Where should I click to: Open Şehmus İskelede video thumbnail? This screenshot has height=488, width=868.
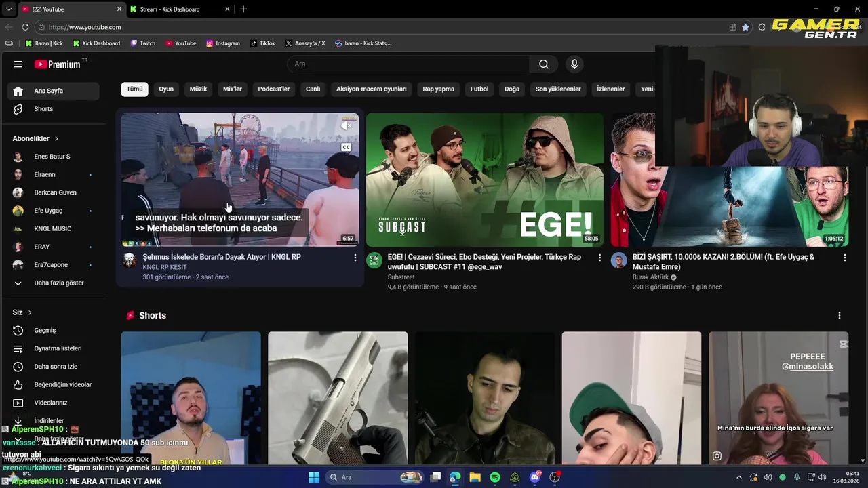240,180
